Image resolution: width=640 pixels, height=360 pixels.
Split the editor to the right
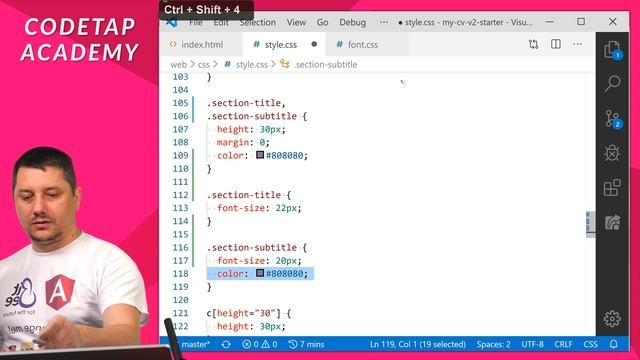click(556, 44)
